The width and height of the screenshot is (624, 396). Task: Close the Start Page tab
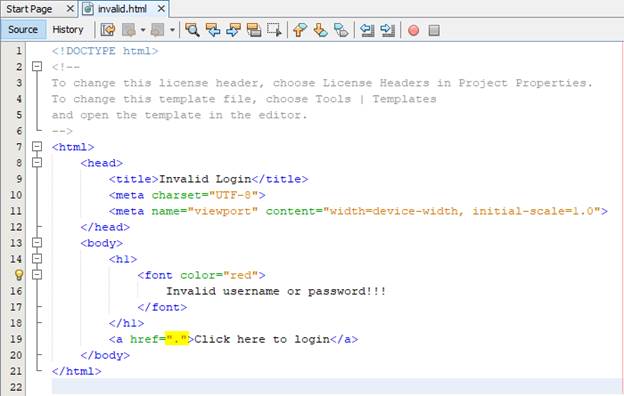[70, 8]
